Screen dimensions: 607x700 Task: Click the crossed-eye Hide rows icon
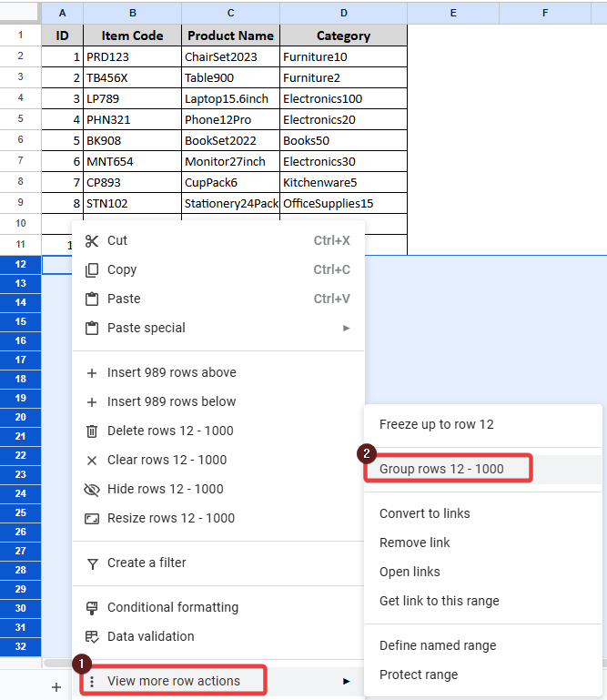coord(91,489)
